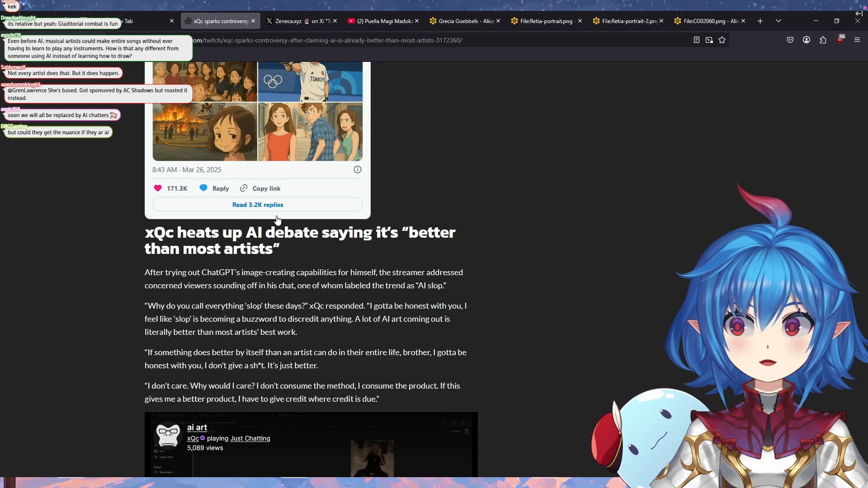The width and height of the screenshot is (868, 488).
Task: Click the picture-in-picture icon in address bar
Action: click(x=709, y=40)
